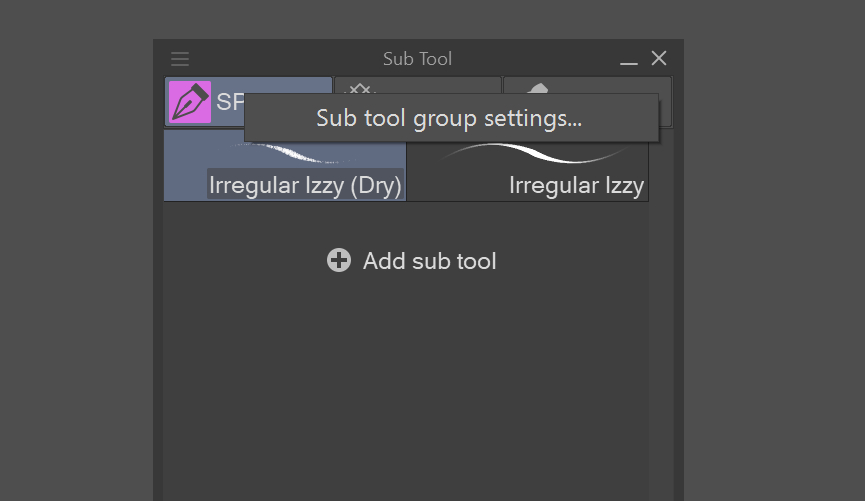865x501 pixels.
Task: Choose Sub tool group settings... from menu
Action: tap(450, 118)
